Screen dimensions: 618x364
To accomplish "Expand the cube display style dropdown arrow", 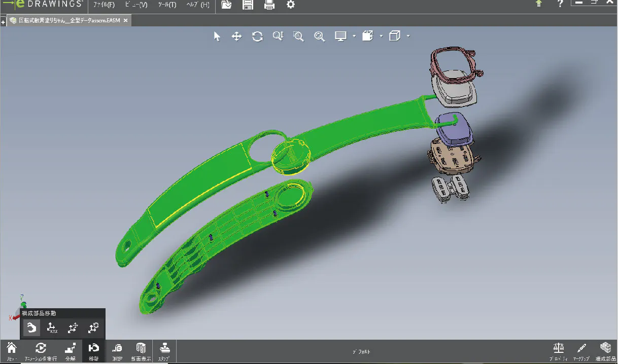I will [408, 37].
